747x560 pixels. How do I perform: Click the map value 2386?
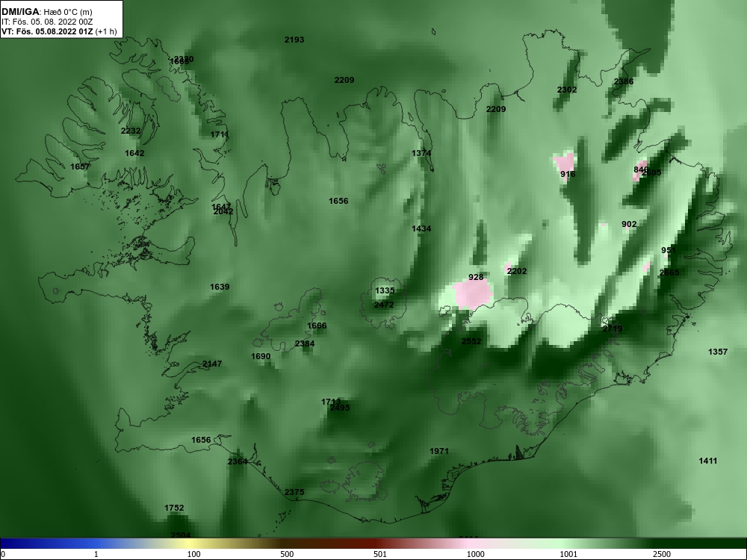pyautogui.click(x=624, y=81)
